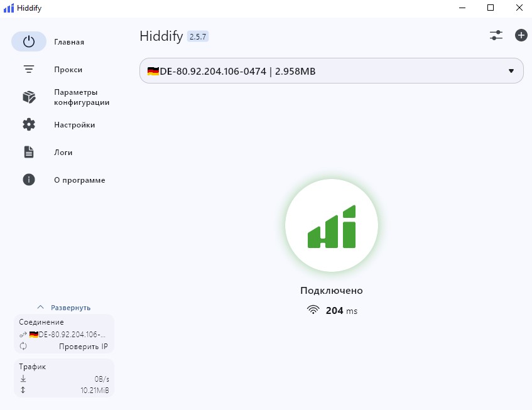Viewport: 532px width, 410px height.
Task: Open the Настройки section
Action: (75, 125)
